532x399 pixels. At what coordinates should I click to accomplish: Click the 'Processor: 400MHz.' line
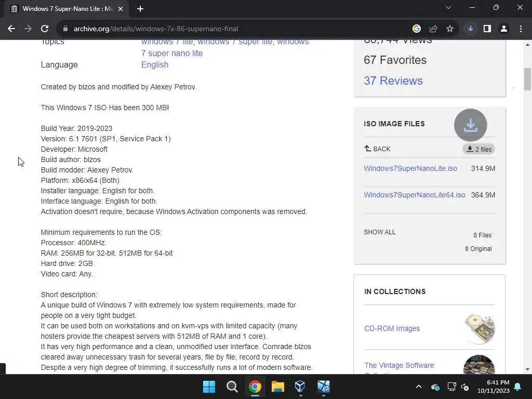[x=74, y=243]
